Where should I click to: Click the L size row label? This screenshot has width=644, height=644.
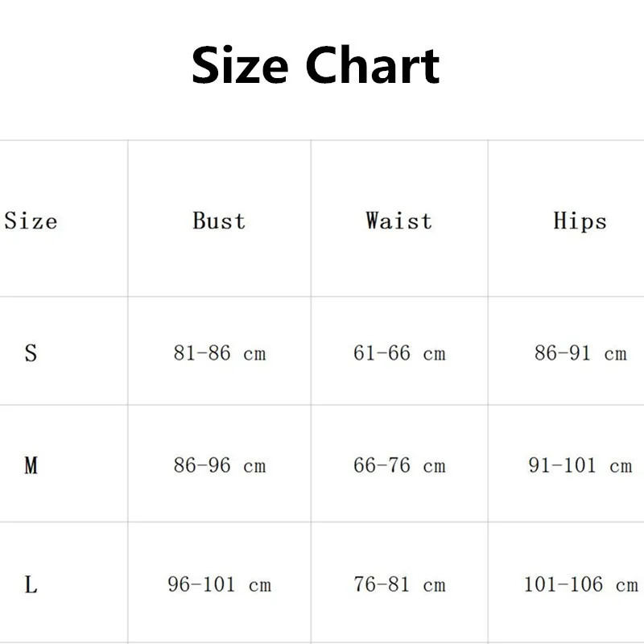click(x=31, y=584)
